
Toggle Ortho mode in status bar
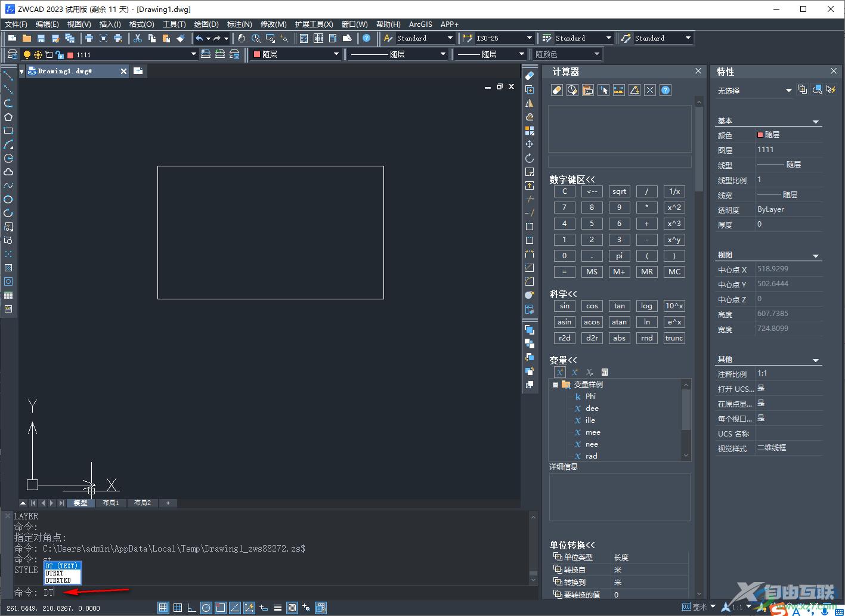(x=192, y=608)
